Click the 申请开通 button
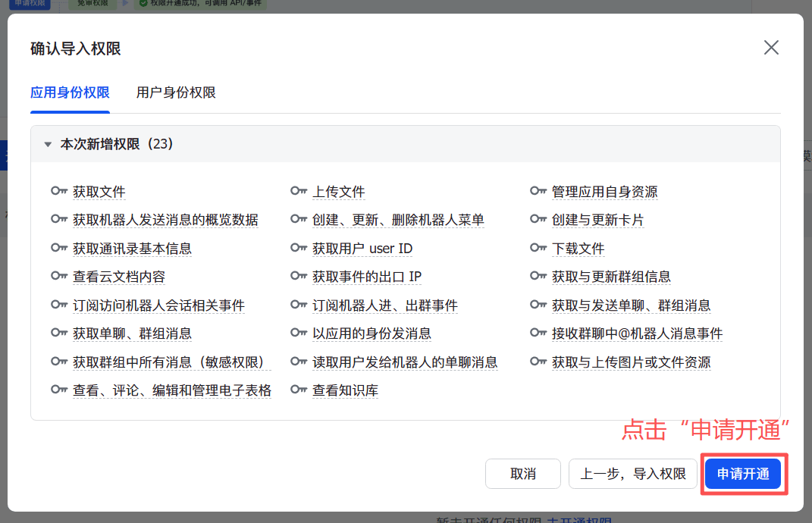The height and width of the screenshot is (523, 812). (743, 473)
